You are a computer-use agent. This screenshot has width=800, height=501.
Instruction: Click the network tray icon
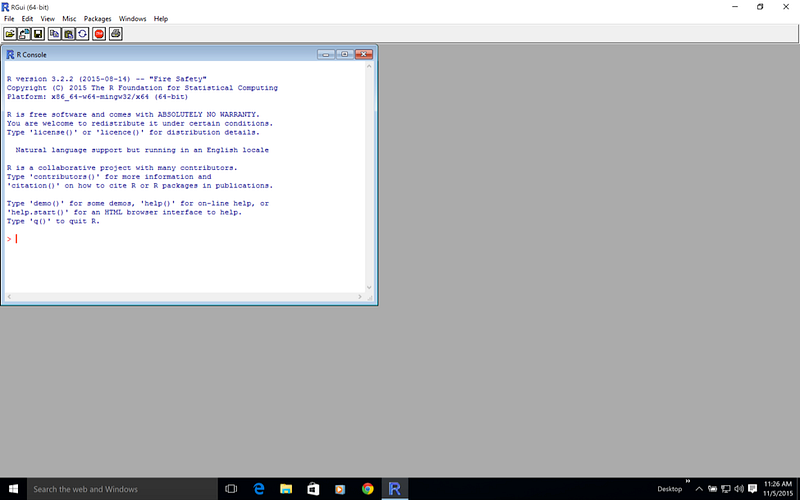point(726,489)
